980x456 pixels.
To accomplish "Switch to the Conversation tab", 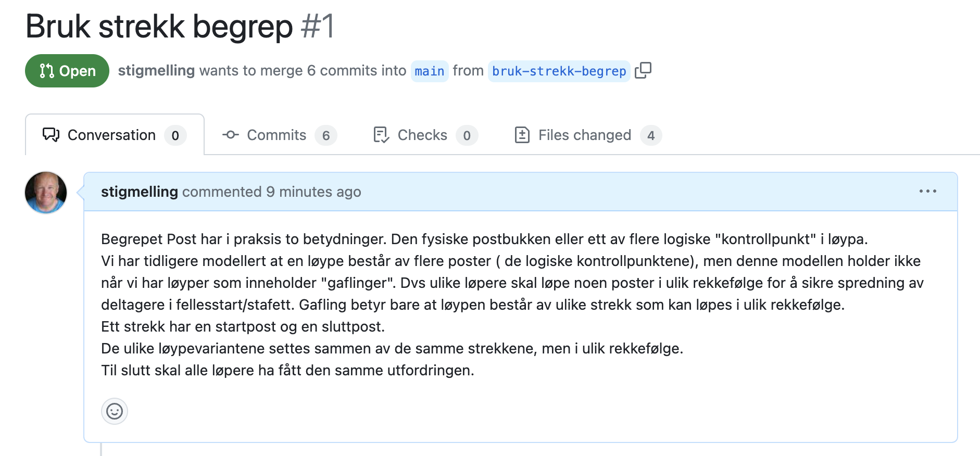I will coord(111,135).
